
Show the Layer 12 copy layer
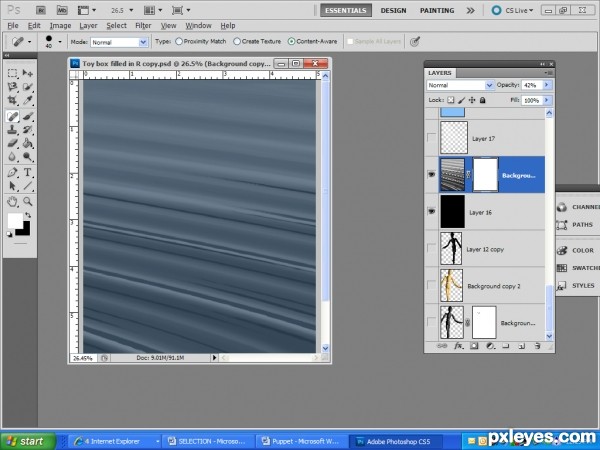coord(431,248)
